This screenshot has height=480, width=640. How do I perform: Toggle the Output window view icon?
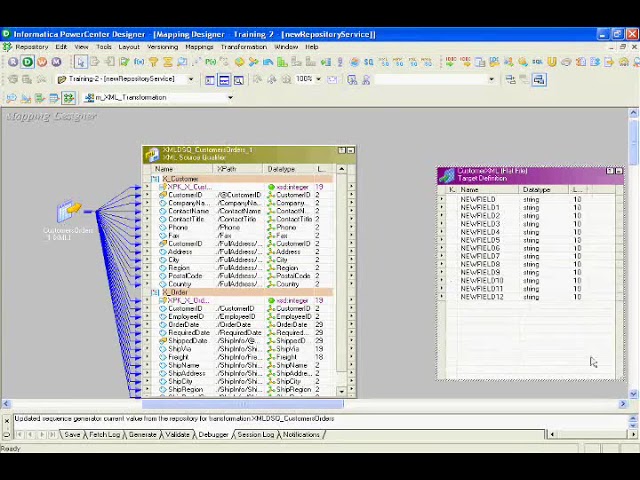pos(224,80)
